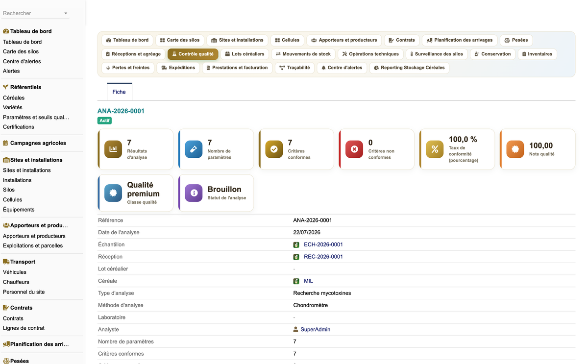Image resolution: width=588 pixels, height=364 pixels.
Task: Open the Planification des arrivages top tab
Action: [x=460, y=40]
